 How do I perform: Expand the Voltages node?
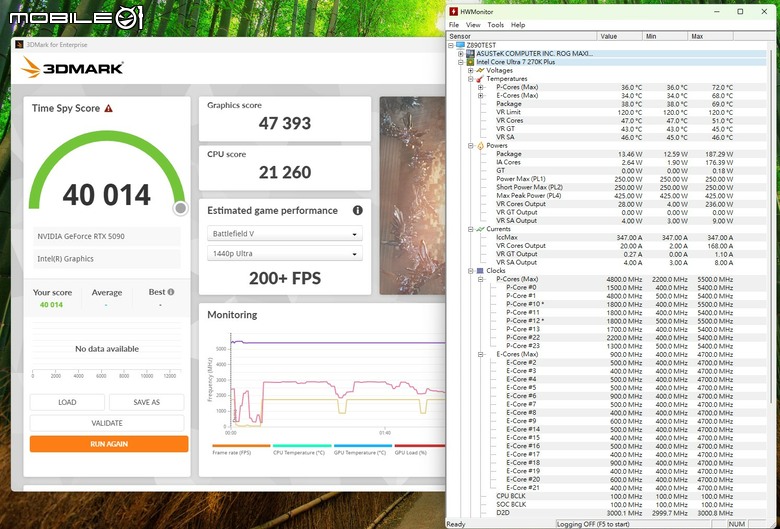[x=471, y=71]
